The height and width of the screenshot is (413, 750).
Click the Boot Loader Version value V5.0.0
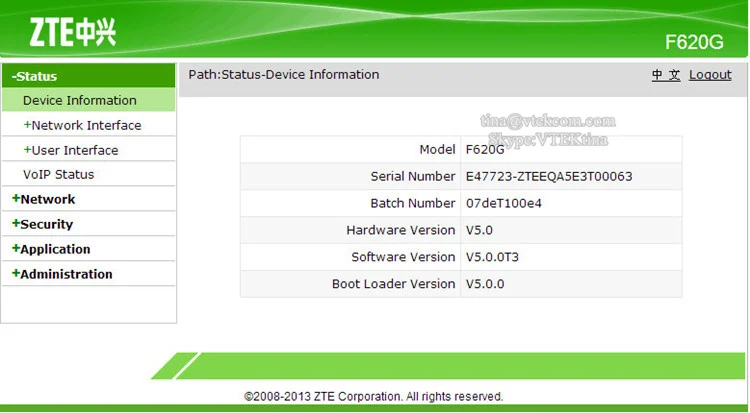[486, 284]
